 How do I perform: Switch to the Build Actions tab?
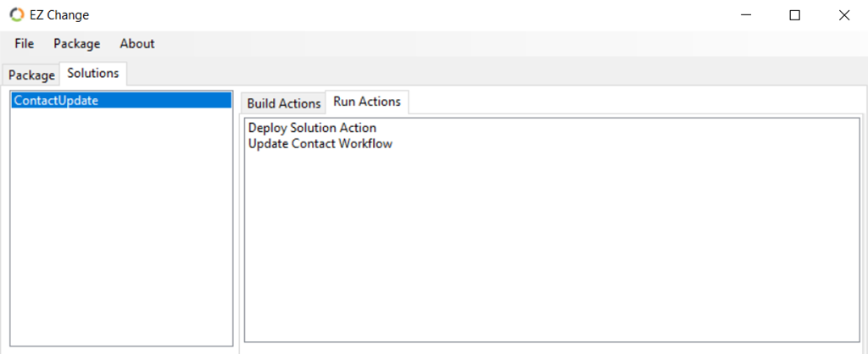(283, 103)
